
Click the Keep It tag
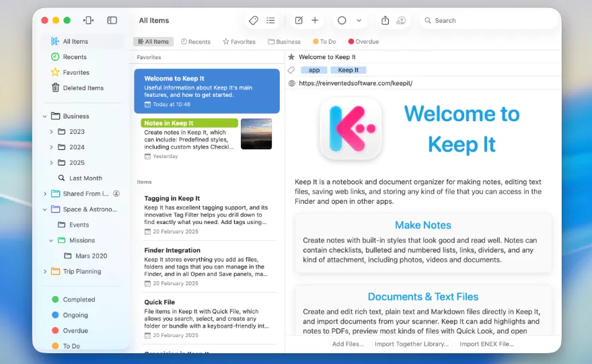pos(348,70)
